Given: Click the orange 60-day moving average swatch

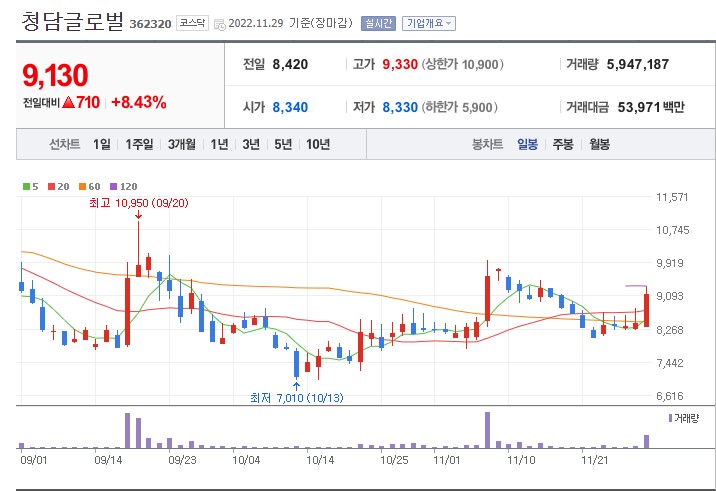Looking at the screenshot, I should [83, 186].
